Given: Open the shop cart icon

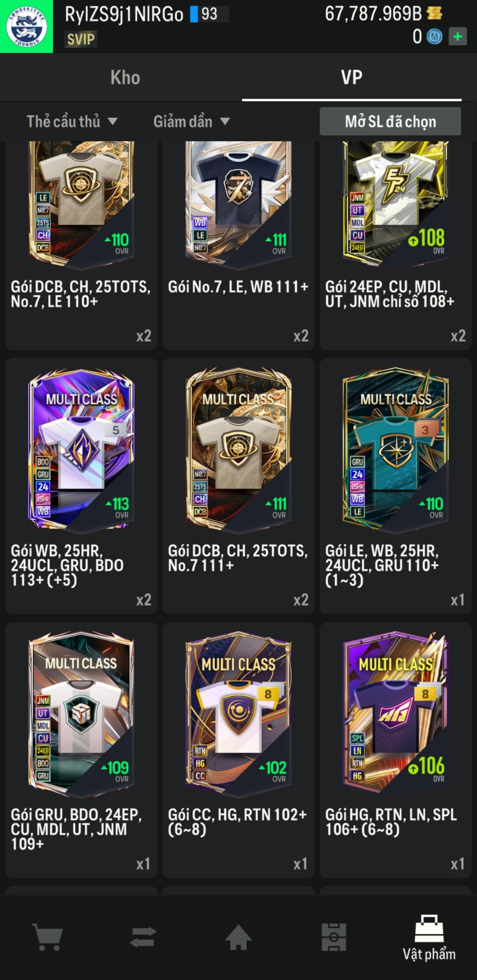Looking at the screenshot, I should [x=48, y=937].
